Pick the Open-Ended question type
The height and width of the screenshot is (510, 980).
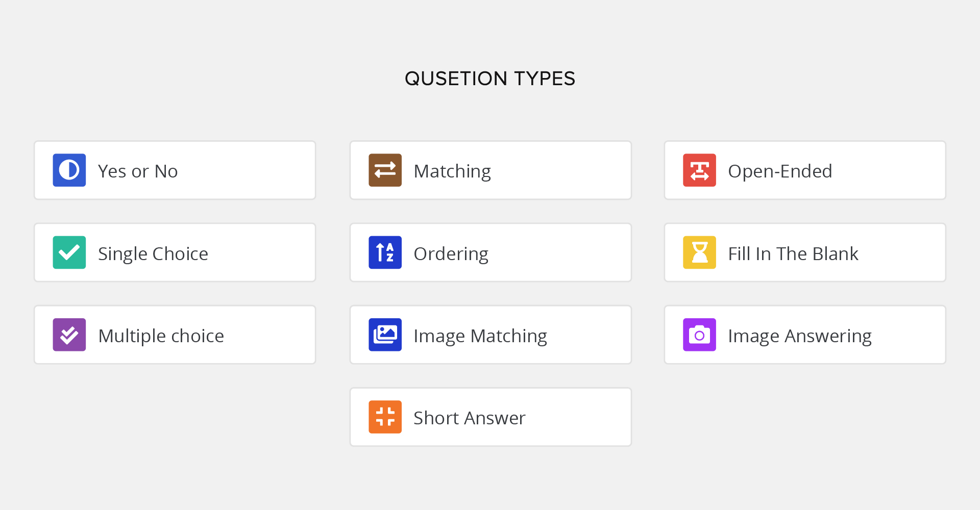(780, 171)
